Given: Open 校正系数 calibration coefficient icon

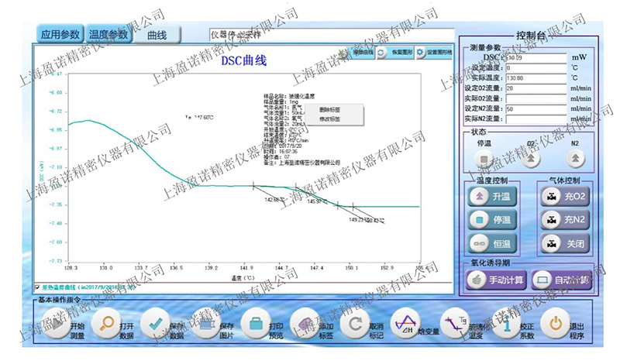Looking at the screenshot, I should (x=505, y=326).
